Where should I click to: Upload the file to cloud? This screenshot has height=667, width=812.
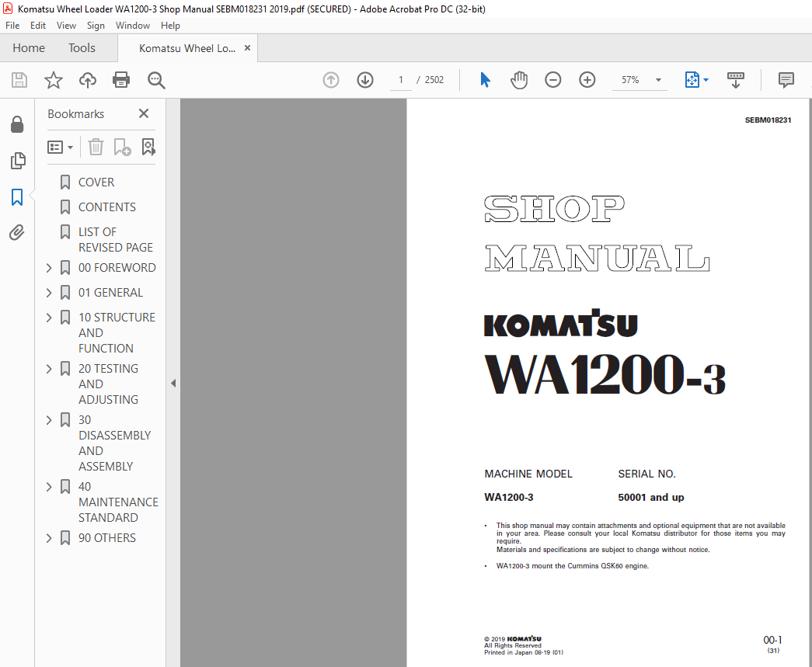point(88,80)
